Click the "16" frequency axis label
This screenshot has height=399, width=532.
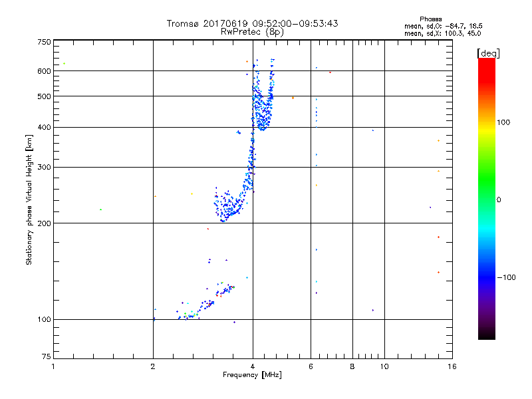[452, 366]
